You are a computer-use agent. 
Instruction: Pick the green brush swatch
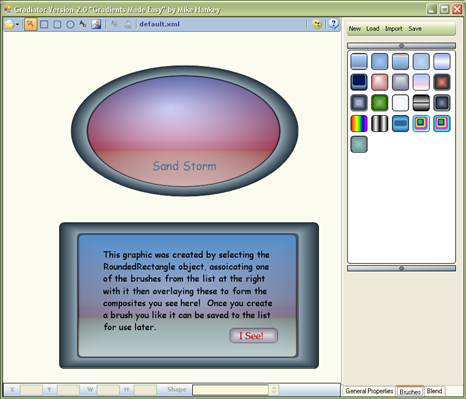pos(380,103)
